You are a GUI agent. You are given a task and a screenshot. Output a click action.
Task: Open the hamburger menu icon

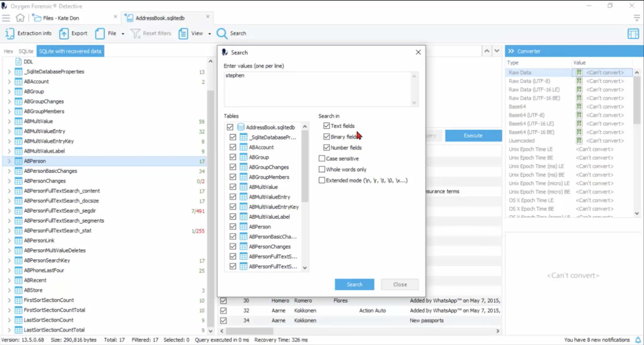pos(6,18)
